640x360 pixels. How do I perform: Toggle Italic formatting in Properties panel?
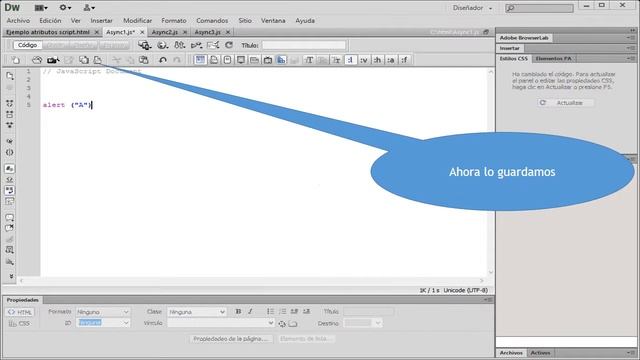250,311
